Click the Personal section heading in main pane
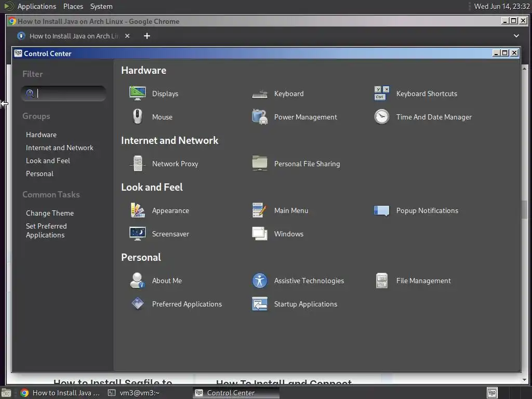This screenshot has height=399, width=532. (141, 257)
